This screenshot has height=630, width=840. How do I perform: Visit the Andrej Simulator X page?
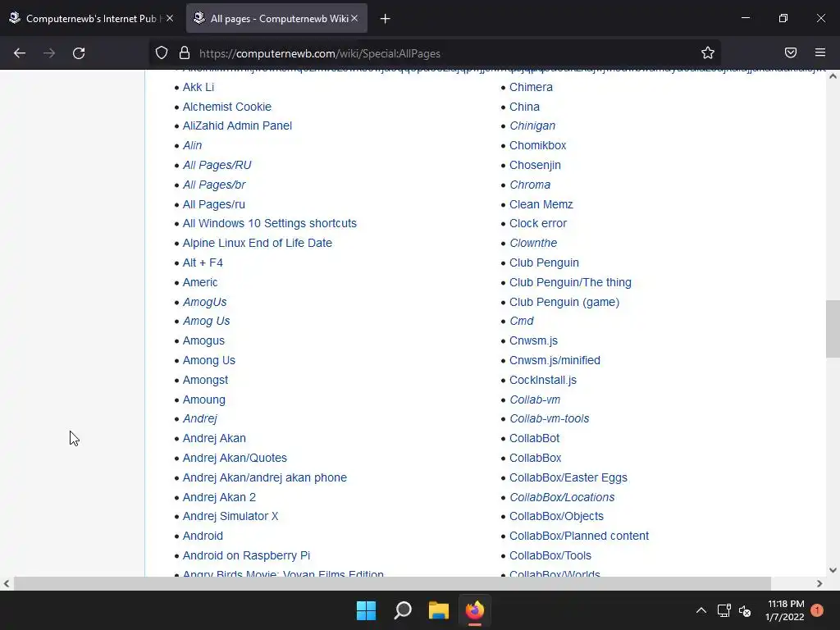tap(231, 517)
